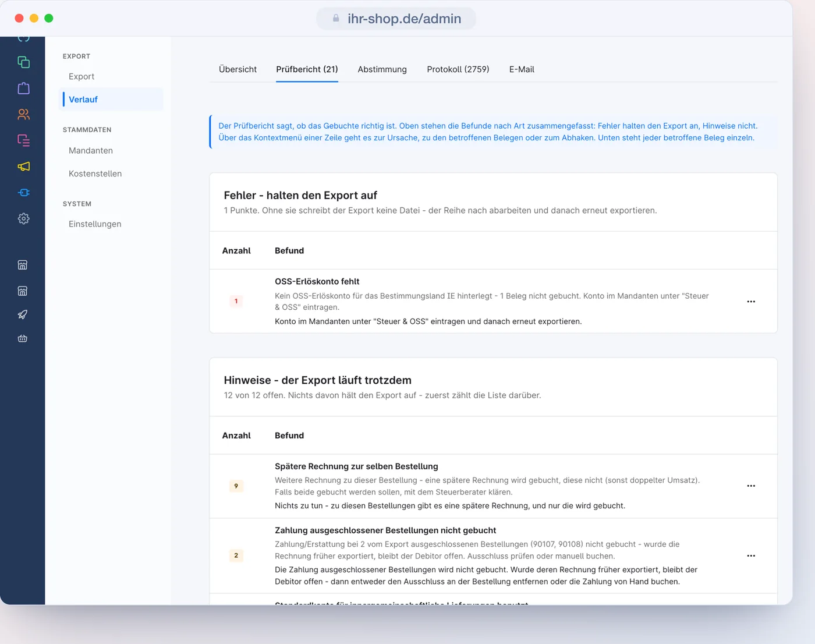This screenshot has height=644, width=815.
Task: Click the lower storefront icon in sidebar
Action: click(23, 291)
